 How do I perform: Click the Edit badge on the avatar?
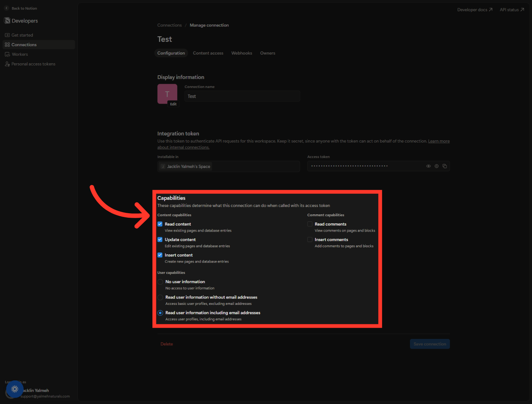173,104
